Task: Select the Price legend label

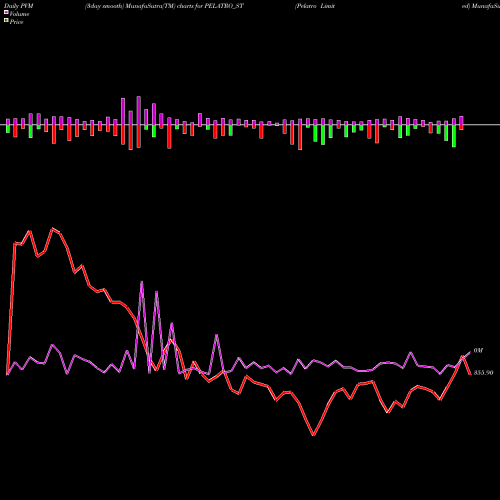Action: point(17,22)
